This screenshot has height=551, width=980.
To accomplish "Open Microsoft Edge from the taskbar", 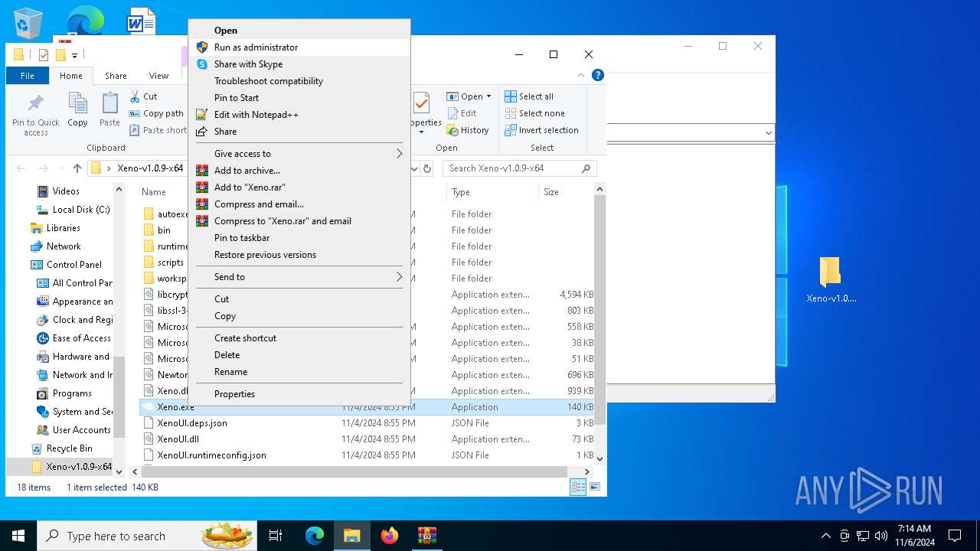I will pyautogui.click(x=315, y=536).
